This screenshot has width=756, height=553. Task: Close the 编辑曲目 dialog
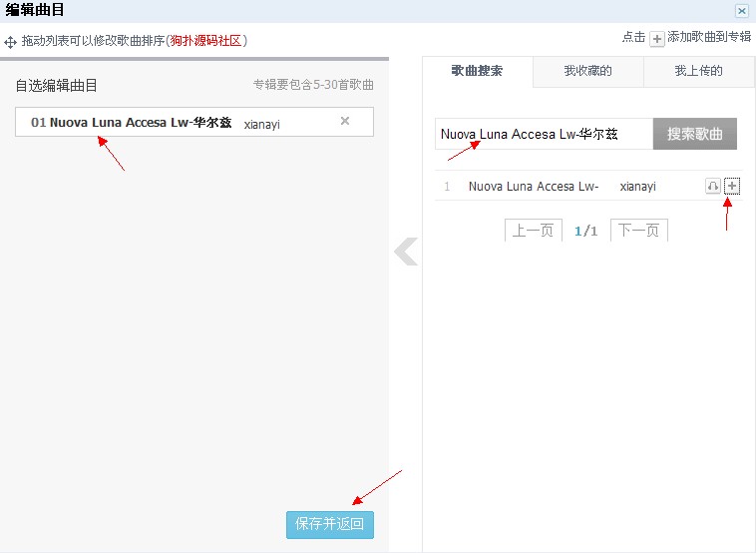(741, 11)
